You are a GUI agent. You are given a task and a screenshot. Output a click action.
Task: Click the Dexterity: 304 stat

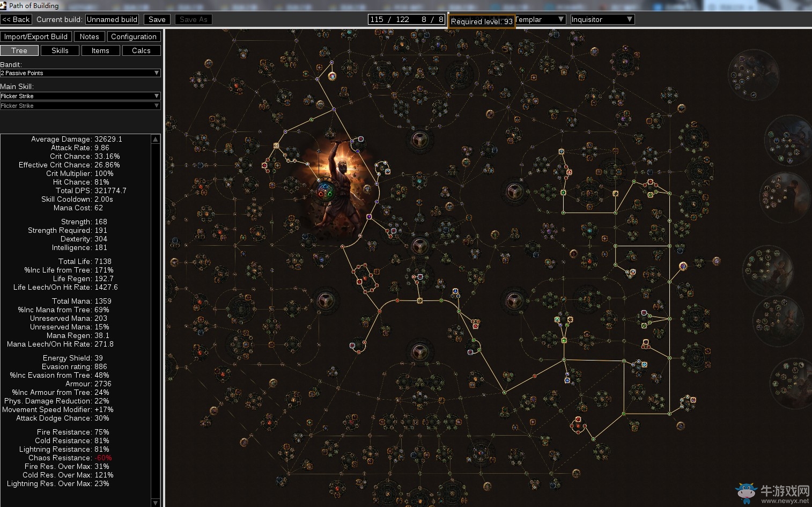pos(84,239)
